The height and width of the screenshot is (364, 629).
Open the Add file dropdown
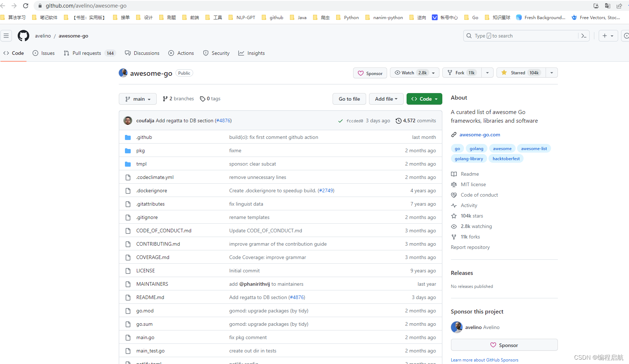(386, 99)
